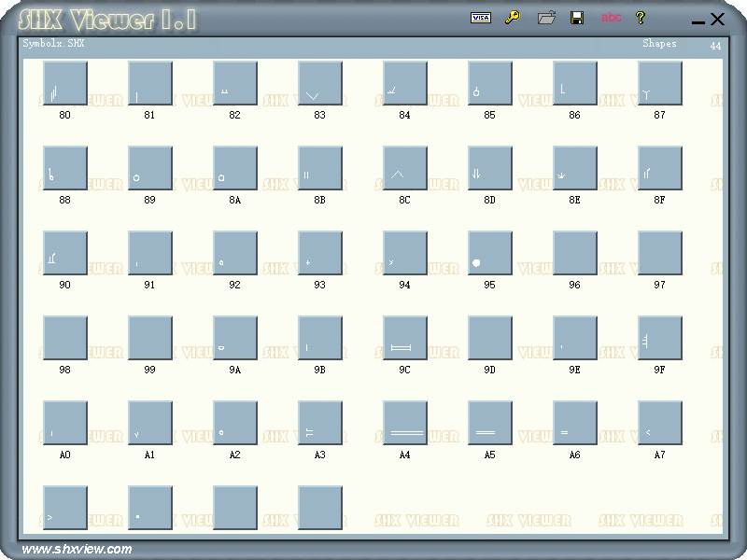Select shape thumbnail 9C
Screen dimensions: 747x560
click(x=405, y=339)
